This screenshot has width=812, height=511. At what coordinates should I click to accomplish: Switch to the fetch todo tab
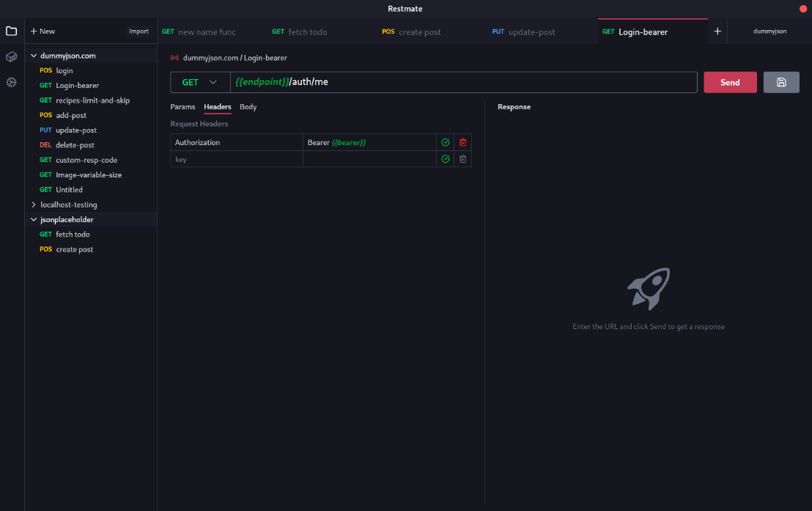(322, 32)
